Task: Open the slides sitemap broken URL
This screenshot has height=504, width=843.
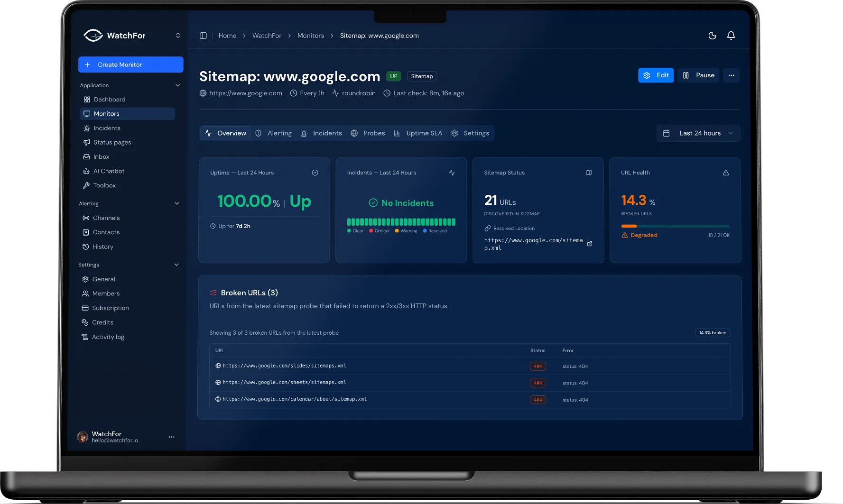Action: (x=285, y=366)
